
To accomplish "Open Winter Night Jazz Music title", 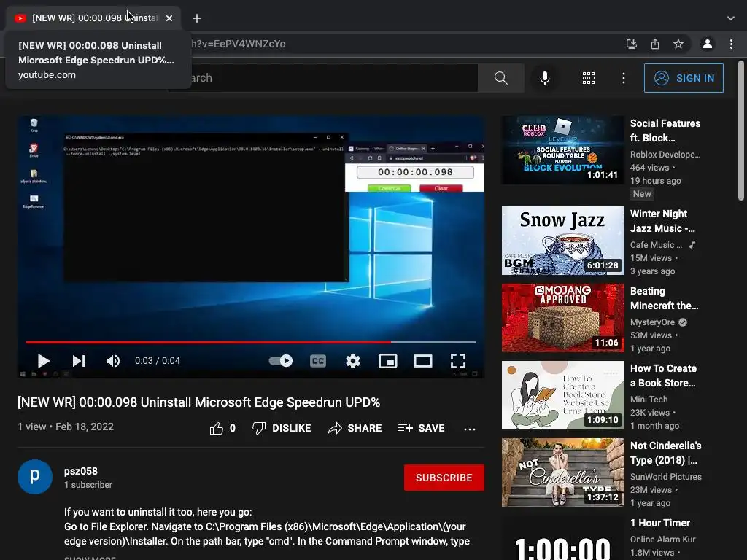I will [662, 221].
